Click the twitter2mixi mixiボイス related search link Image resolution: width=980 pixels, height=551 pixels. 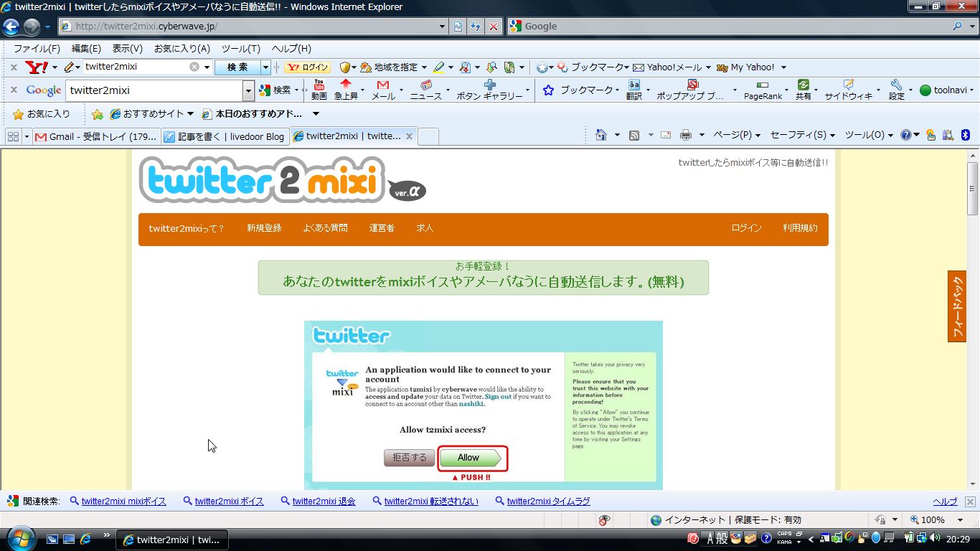[x=123, y=501]
